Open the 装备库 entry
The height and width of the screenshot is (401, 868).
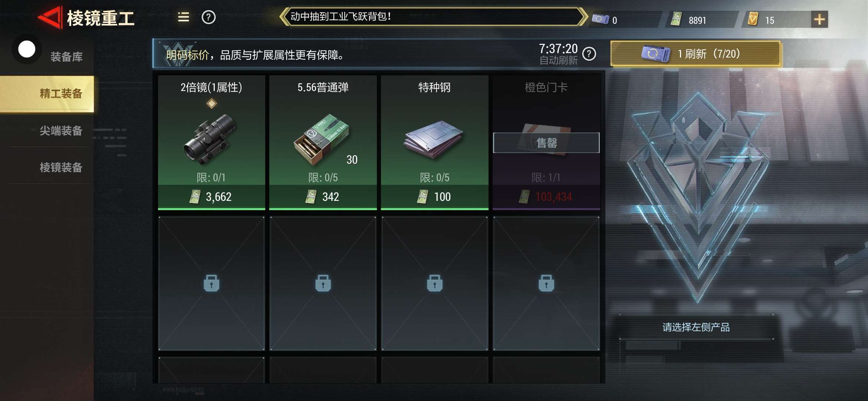pos(66,57)
